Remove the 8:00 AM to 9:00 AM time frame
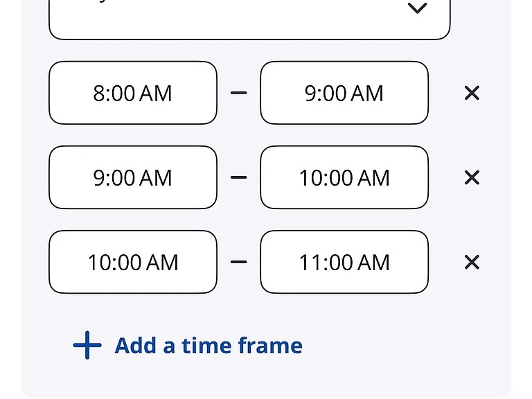Image resolution: width=532 pixels, height=399 pixels. [x=472, y=93]
